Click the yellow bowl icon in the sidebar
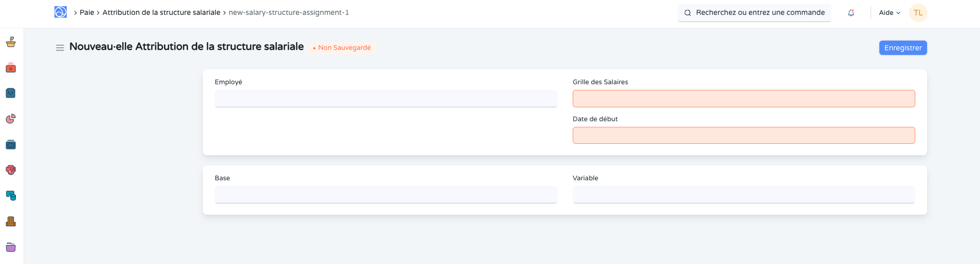The width and height of the screenshot is (980, 264). point(11,42)
